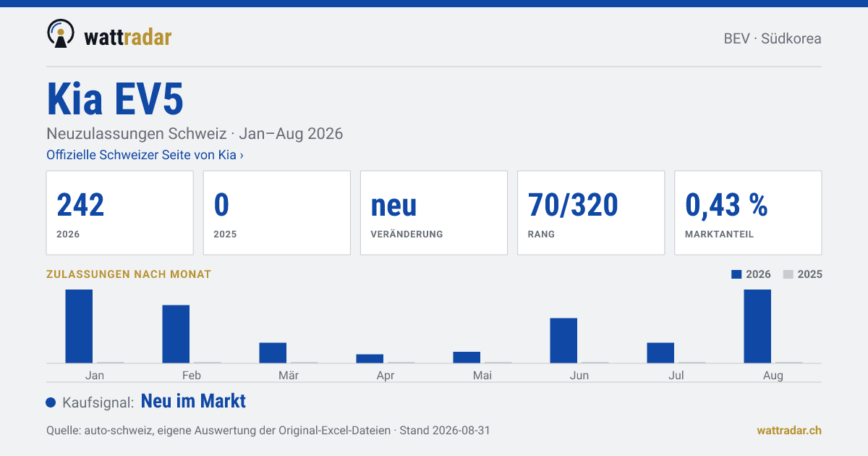Click the 'Quelle: auto-schweiz' source line
868x456 pixels.
coord(268,430)
